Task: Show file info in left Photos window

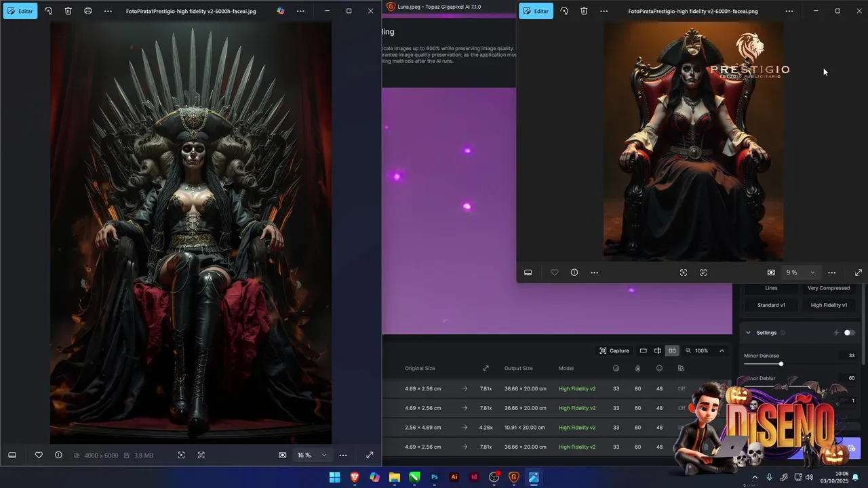Action: click(x=58, y=455)
